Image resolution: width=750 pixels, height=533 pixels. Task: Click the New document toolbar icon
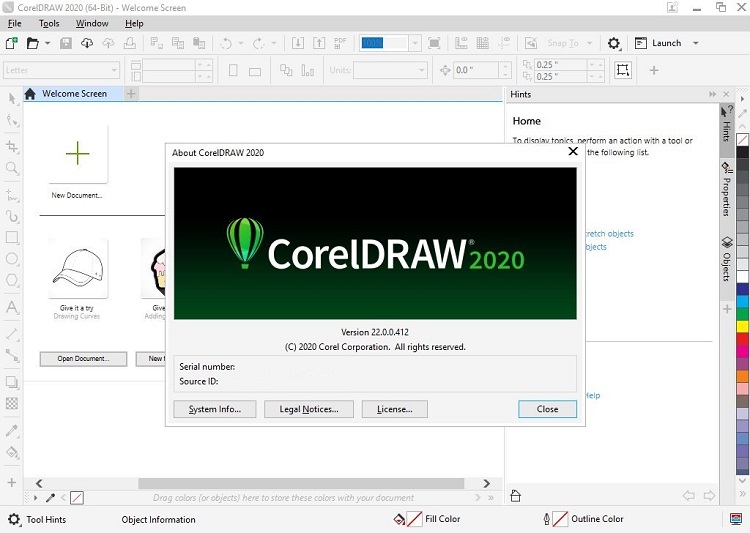click(x=11, y=44)
